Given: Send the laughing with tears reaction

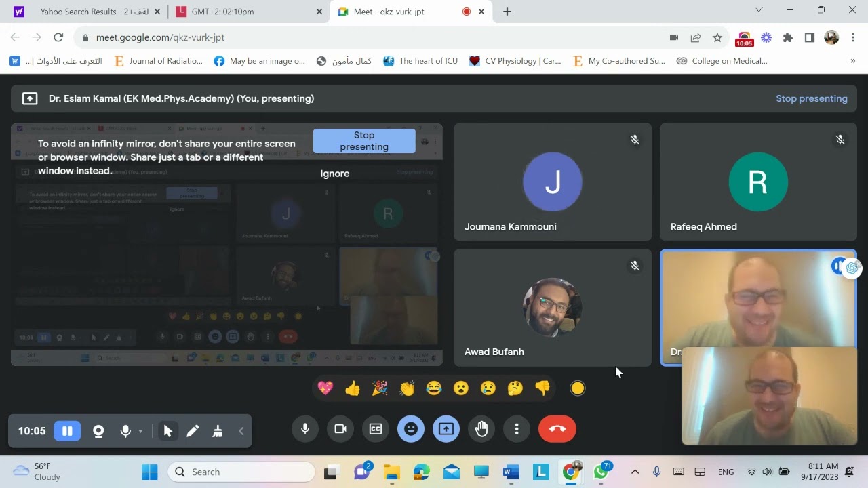Looking at the screenshot, I should (x=434, y=388).
